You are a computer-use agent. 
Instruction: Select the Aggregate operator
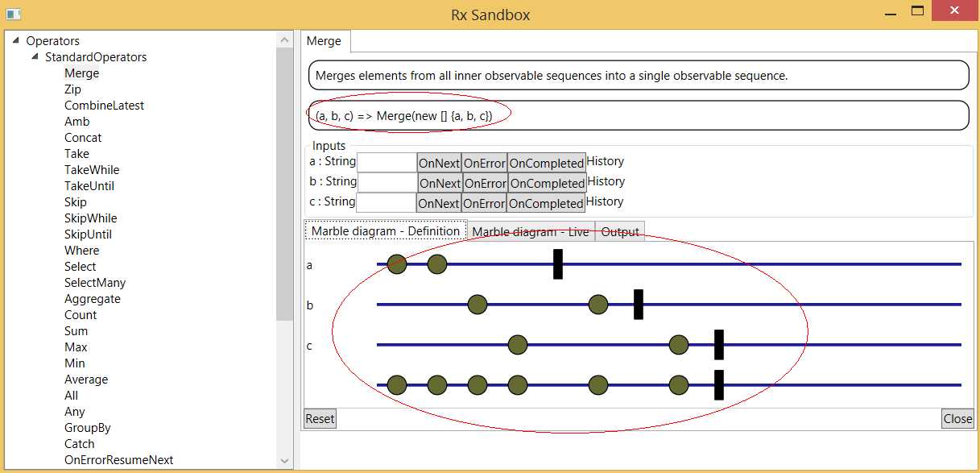(93, 299)
